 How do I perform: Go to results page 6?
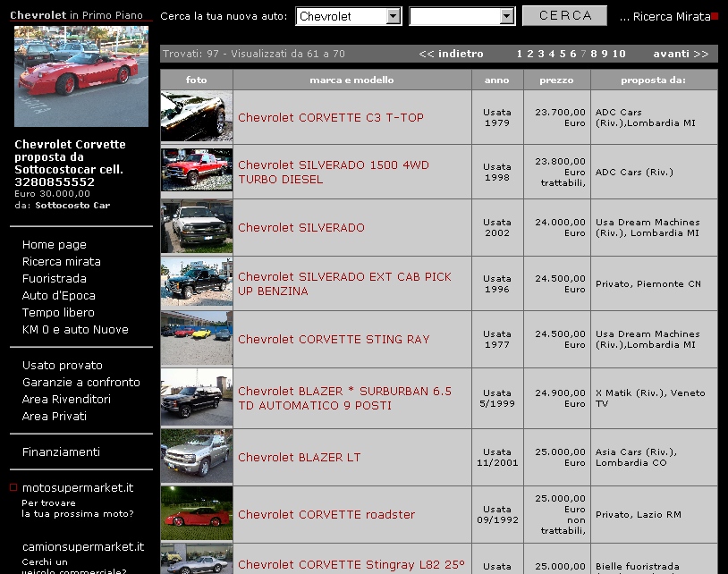coord(573,54)
